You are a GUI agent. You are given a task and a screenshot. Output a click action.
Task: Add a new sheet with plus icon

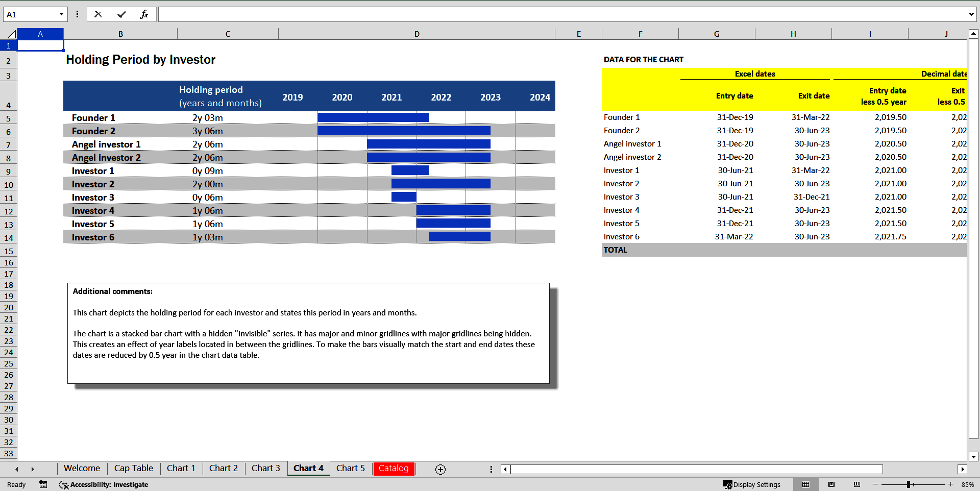(x=440, y=469)
